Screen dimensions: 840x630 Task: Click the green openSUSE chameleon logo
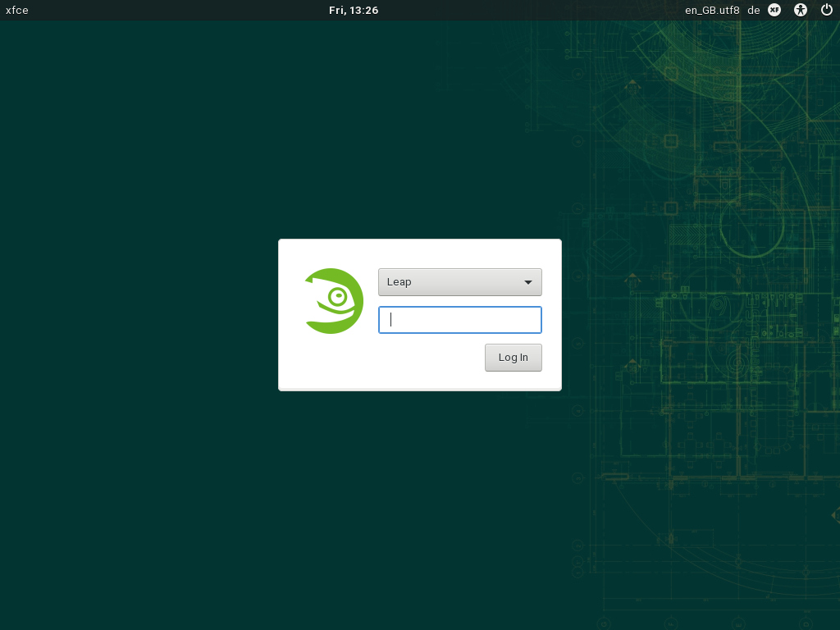coord(334,301)
